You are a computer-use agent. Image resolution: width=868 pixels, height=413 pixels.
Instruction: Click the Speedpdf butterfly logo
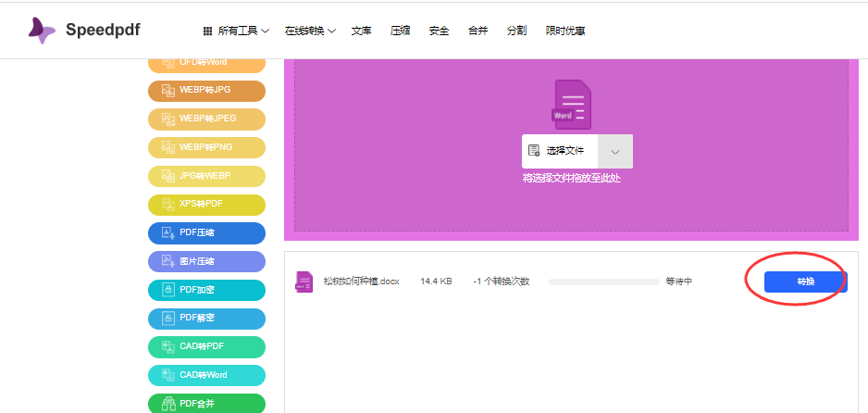(42, 31)
